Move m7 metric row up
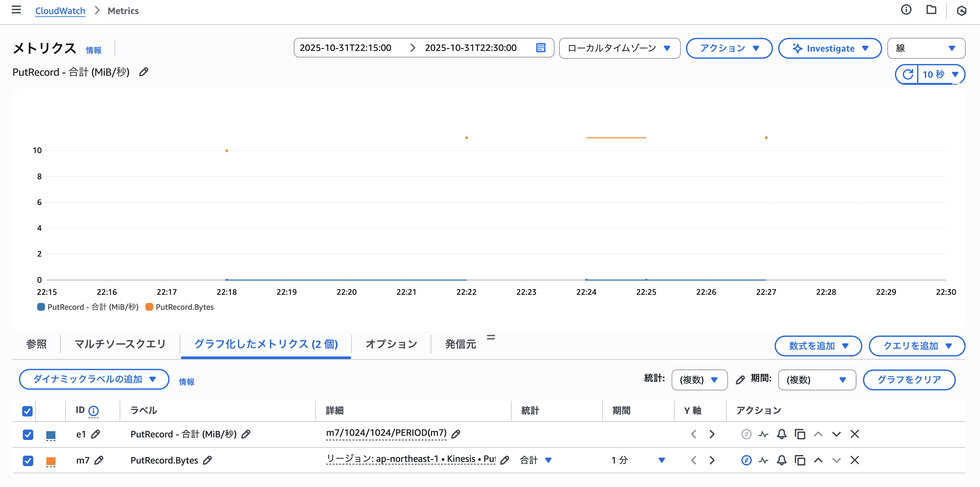 click(x=818, y=460)
